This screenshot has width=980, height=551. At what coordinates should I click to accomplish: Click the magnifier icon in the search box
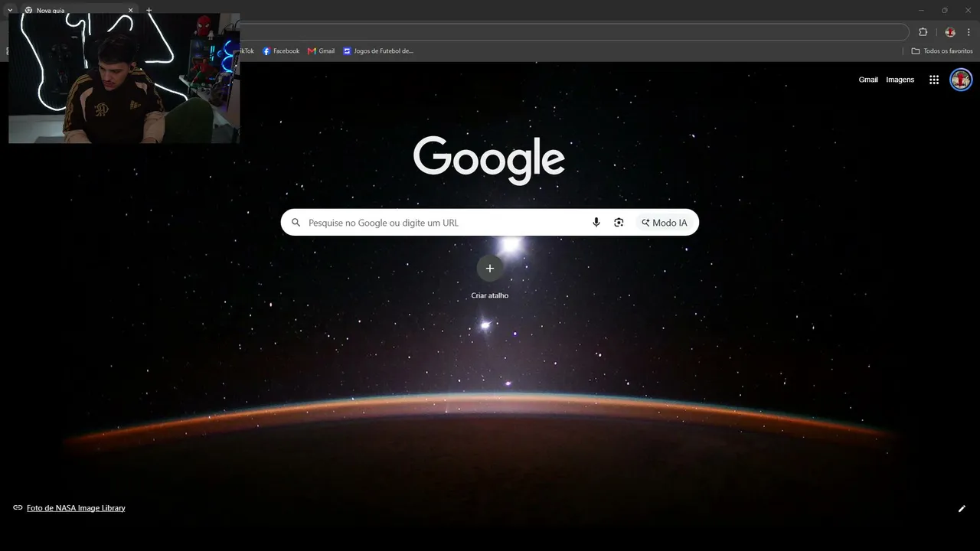click(296, 223)
